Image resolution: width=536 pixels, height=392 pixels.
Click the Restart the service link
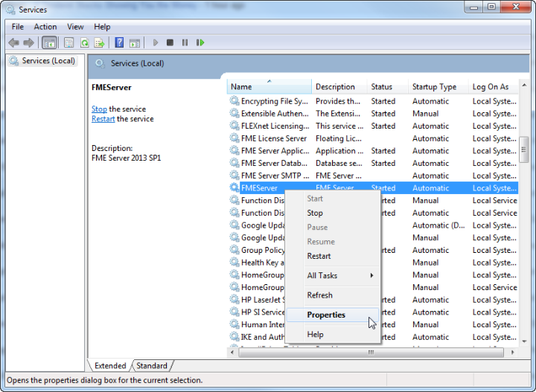coord(103,119)
